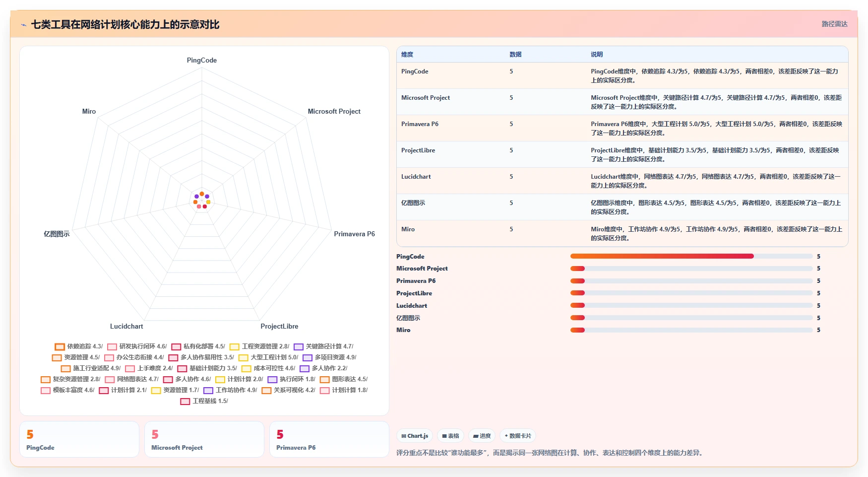Click the Chart.js chip
The image size is (868, 477).
pos(415,436)
